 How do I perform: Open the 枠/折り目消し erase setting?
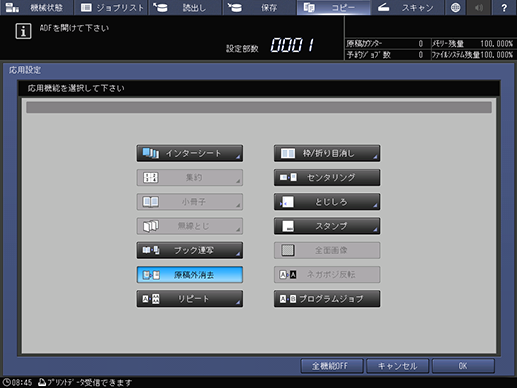[x=327, y=153]
